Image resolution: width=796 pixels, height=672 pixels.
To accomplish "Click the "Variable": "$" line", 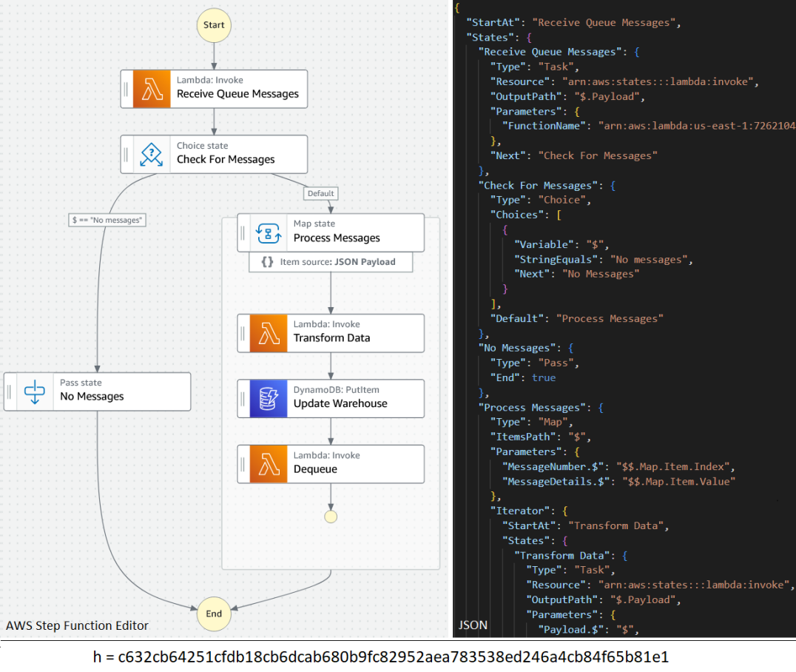I will (561, 245).
